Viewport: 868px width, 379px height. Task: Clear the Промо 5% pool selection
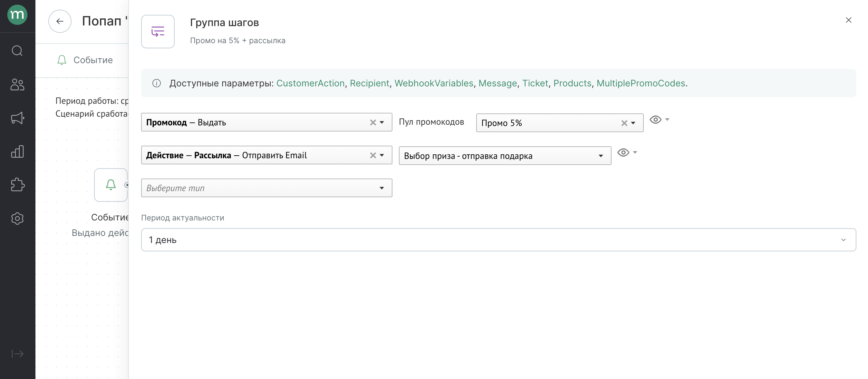pos(624,123)
